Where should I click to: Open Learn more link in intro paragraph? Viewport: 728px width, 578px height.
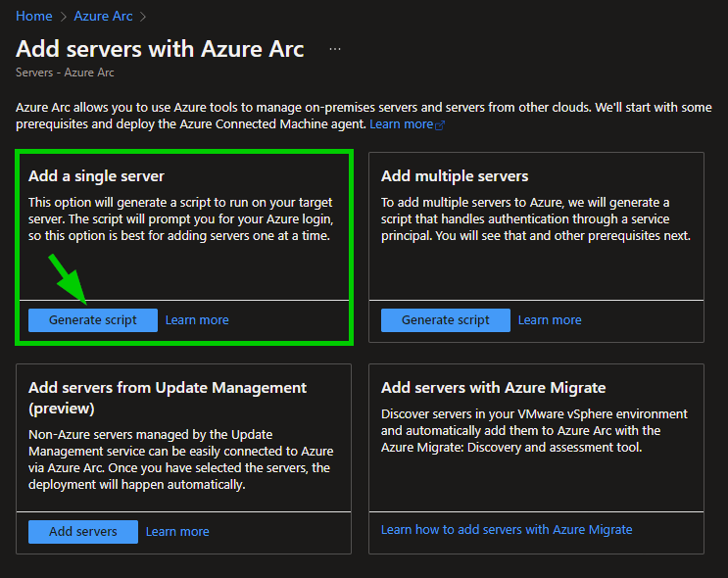point(407,124)
